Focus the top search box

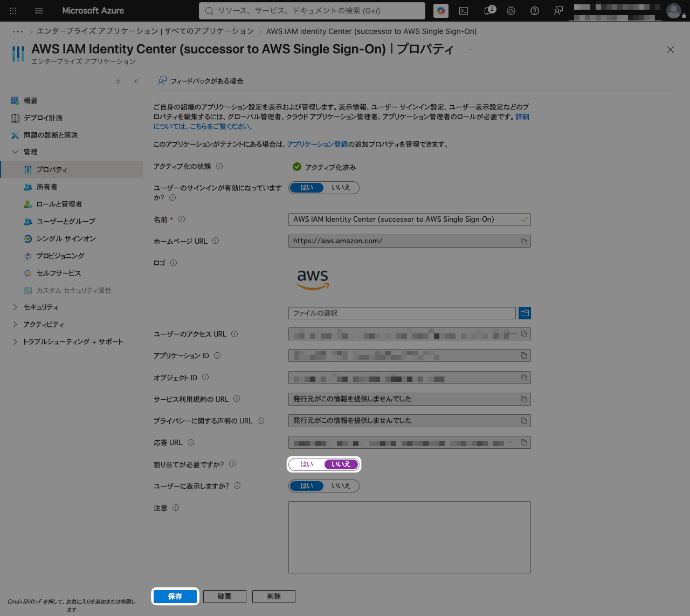point(312,11)
